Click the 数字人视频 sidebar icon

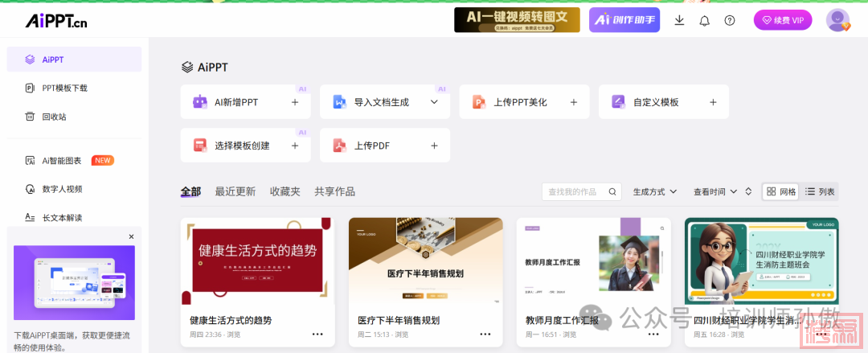click(30, 189)
